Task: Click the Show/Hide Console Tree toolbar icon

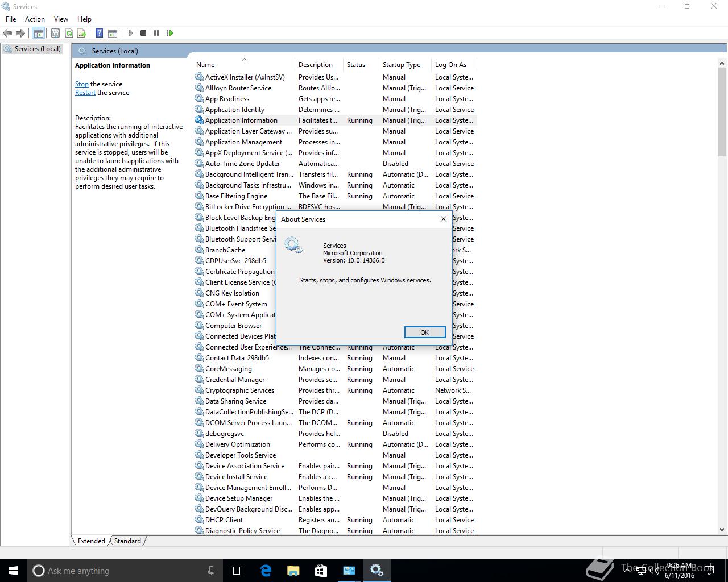Action: coord(38,33)
